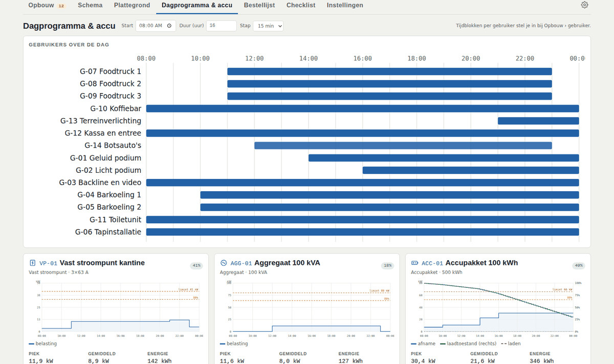Toggle belasting legend on the Aggregaat chart
The image size is (614, 364).
pos(234,344)
